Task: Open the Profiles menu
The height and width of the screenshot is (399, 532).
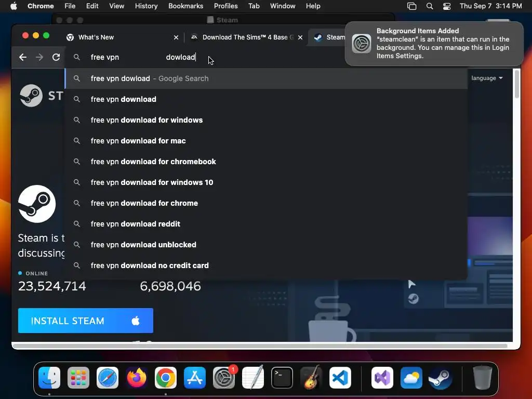Action: (225, 6)
